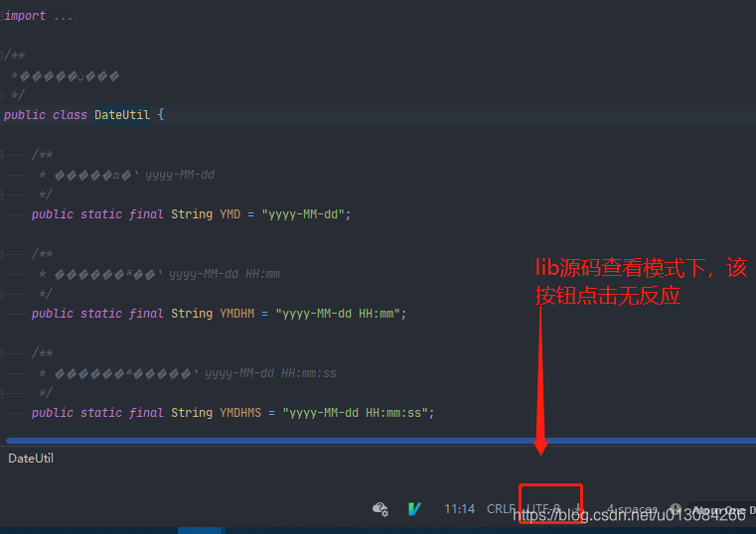This screenshot has height=534, width=756.
Task: Click the "yyyy-MM-dd" string literal
Action: click(303, 214)
